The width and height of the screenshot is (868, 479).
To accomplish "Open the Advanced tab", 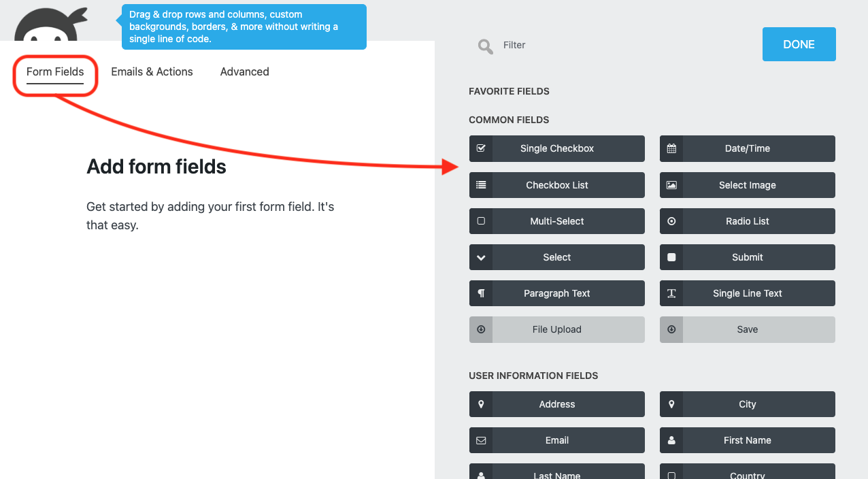I will [244, 71].
